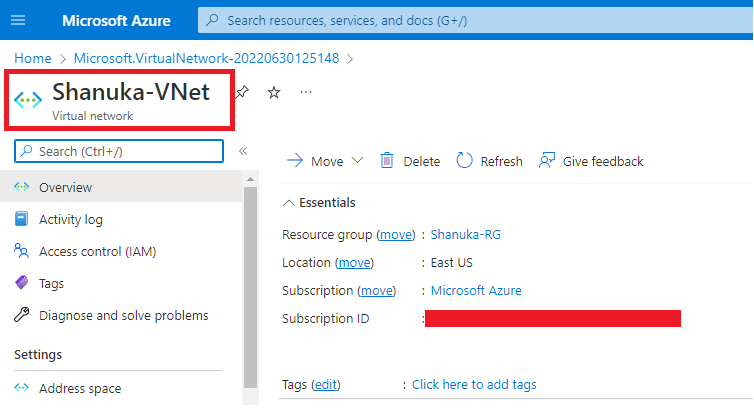Viewport: 754px width, 418px height.
Task: Expand the Move dropdown chevron
Action: 357,160
